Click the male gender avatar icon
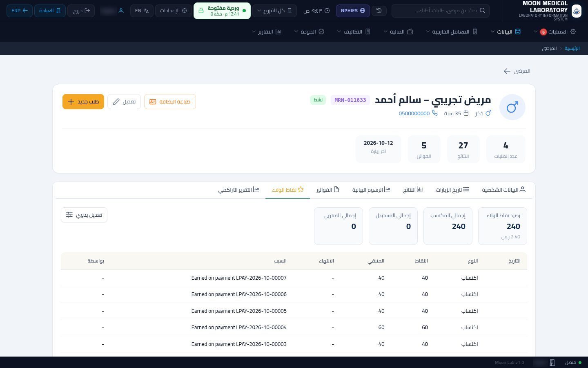 (512, 107)
